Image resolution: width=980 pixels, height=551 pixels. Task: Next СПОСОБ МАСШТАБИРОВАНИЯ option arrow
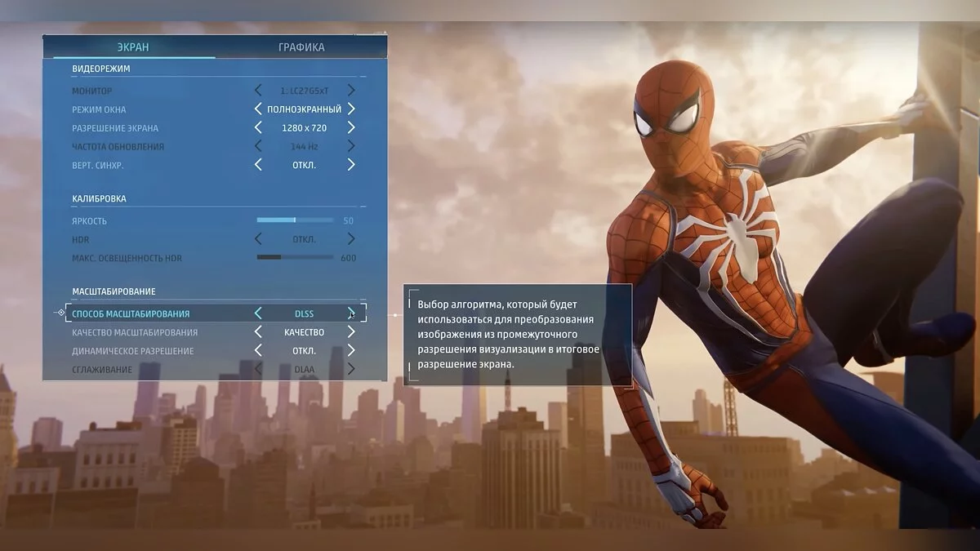(351, 313)
